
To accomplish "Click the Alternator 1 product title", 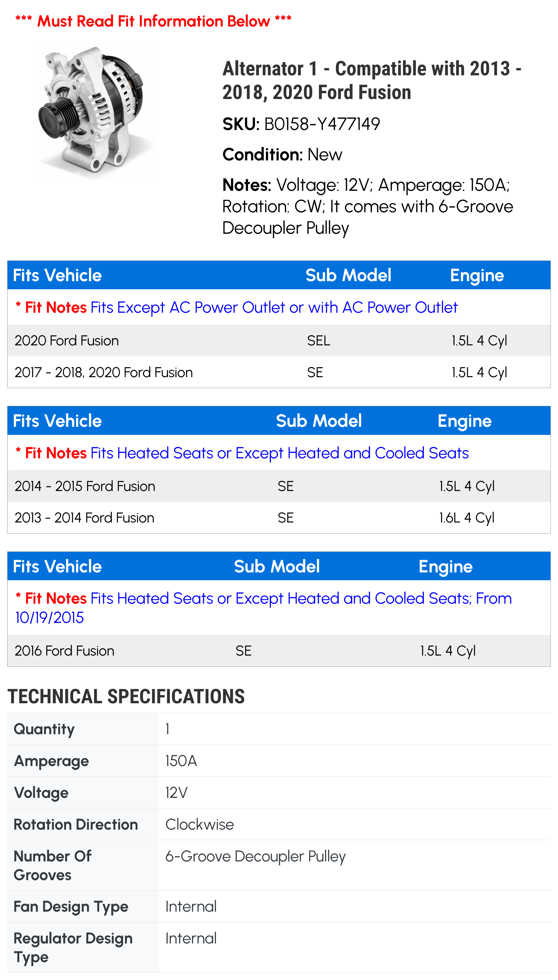I will click(x=371, y=80).
